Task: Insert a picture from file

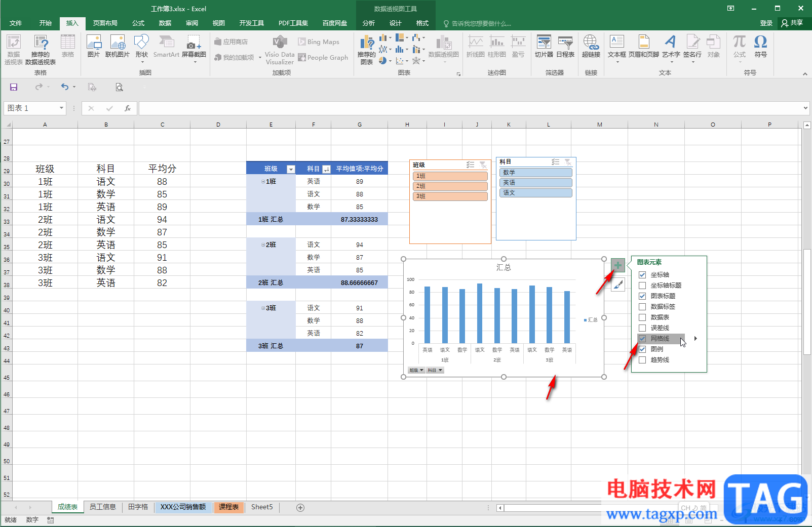Action: coord(94,46)
